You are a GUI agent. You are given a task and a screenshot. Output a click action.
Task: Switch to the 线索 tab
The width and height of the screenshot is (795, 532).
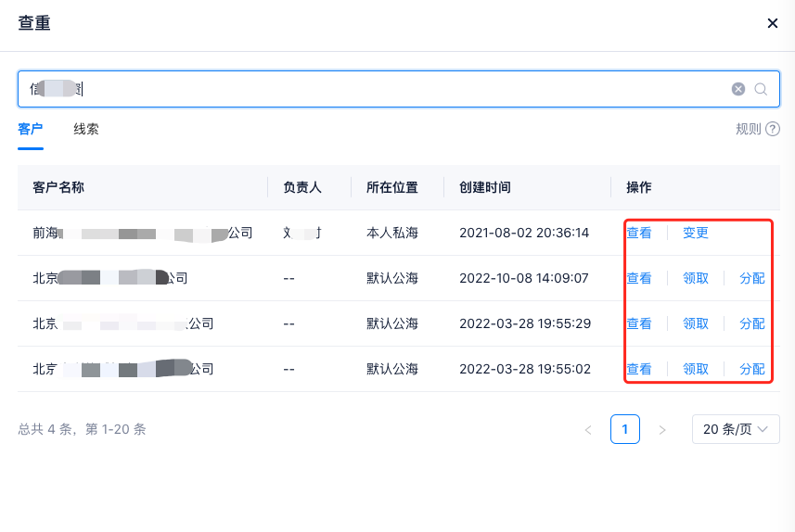[x=86, y=129]
